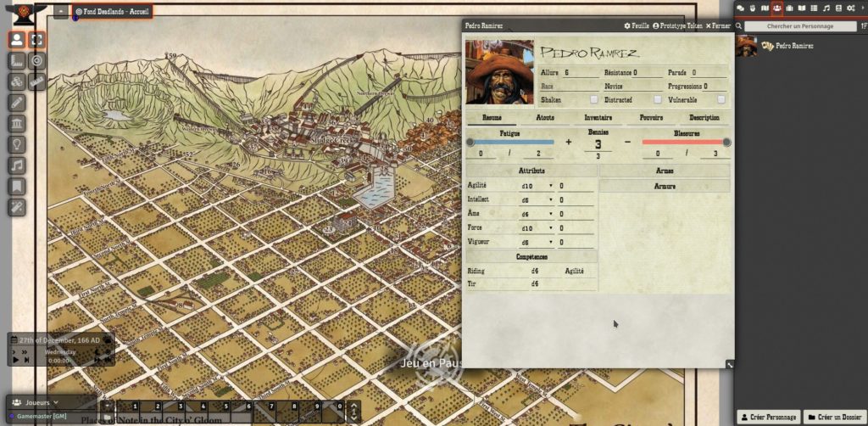This screenshot has width=868, height=426.
Task: Activate the ruler measure tool
Action: tap(37, 82)
